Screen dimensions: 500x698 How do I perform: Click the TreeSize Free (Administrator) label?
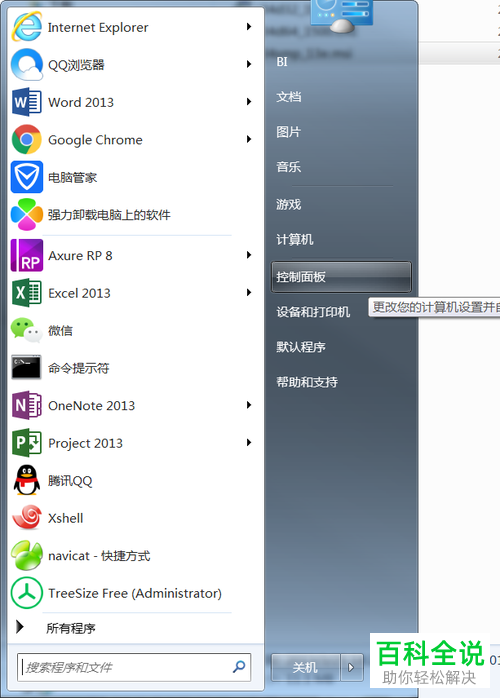coord(135,593)
